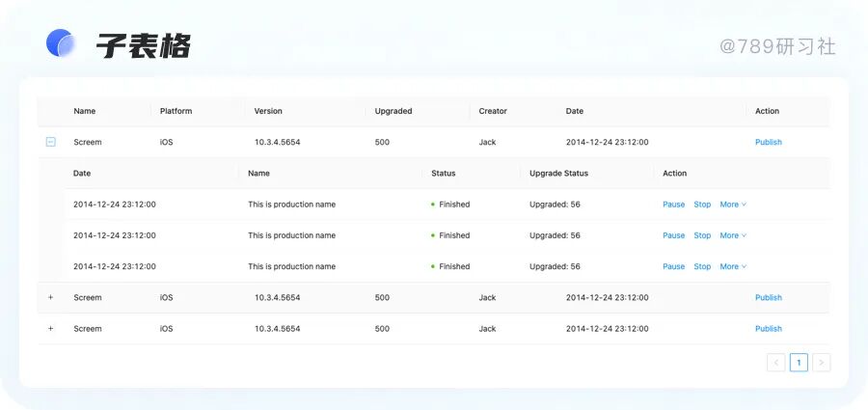Open More dropdown in second sub-table row

tap(733, 235)
